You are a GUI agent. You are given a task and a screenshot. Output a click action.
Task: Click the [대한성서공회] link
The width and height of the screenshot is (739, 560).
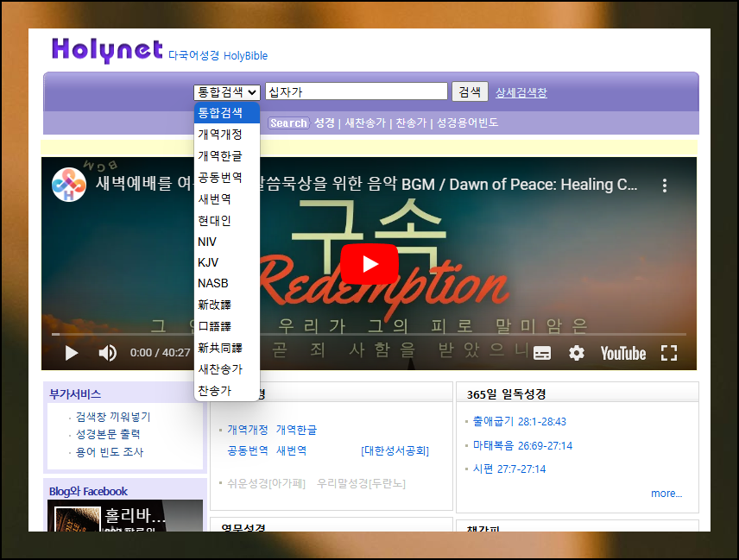click(395, 450)
